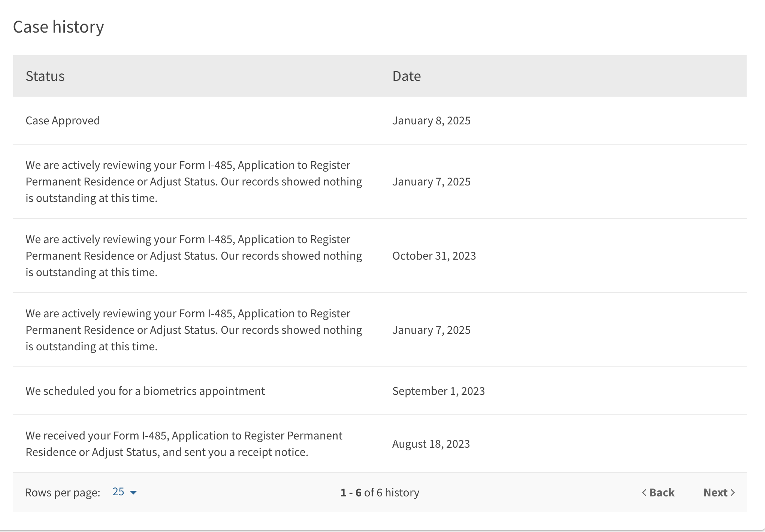Click the January 8, 2025 date
This screenshot has width=765, height=532.
tap(431, 121)
